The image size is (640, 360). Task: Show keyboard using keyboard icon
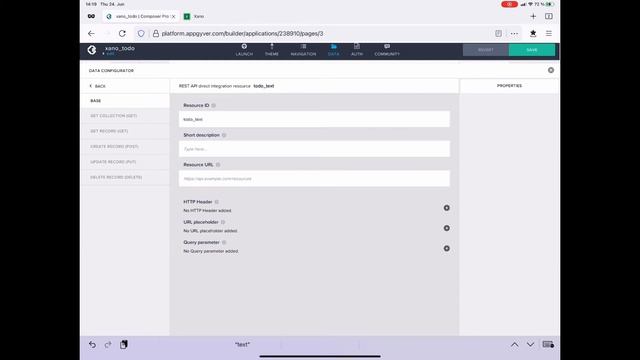click(x=548, y=344)
